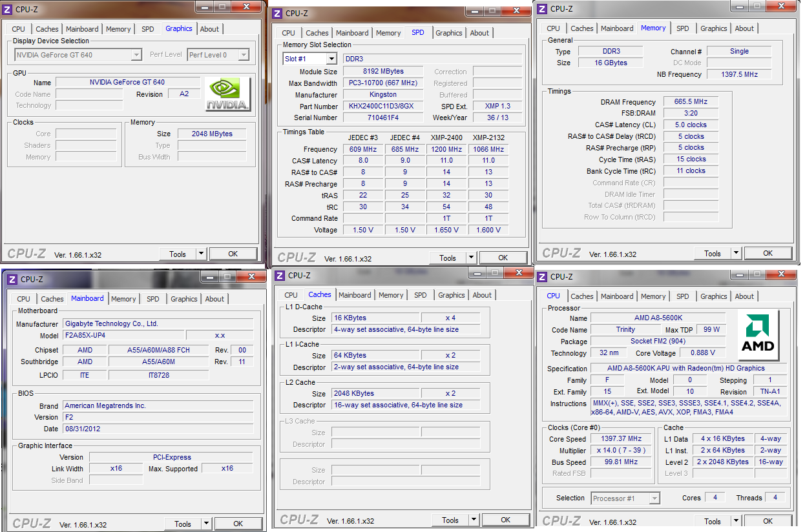
Task: Click CPU-Z title icon of the Graphics tab window
Action: click(10, 9)
